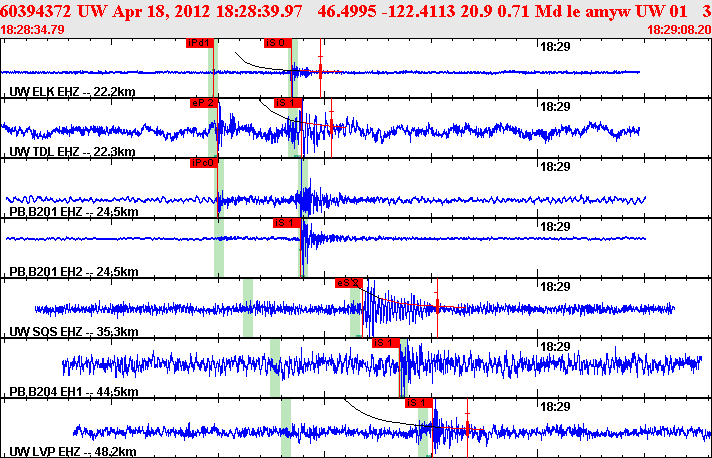Select iS 1 pick on B204 EH1 trace

385,343
